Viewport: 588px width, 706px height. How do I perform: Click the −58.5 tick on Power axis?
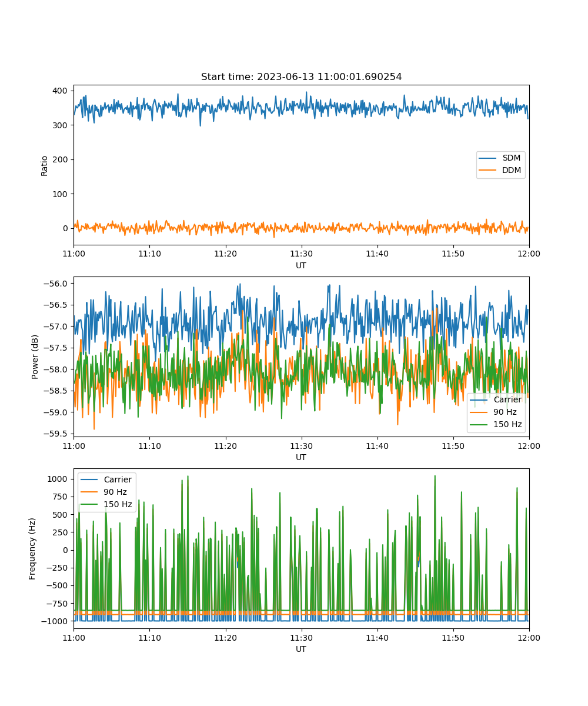click(x=57, y=391)
